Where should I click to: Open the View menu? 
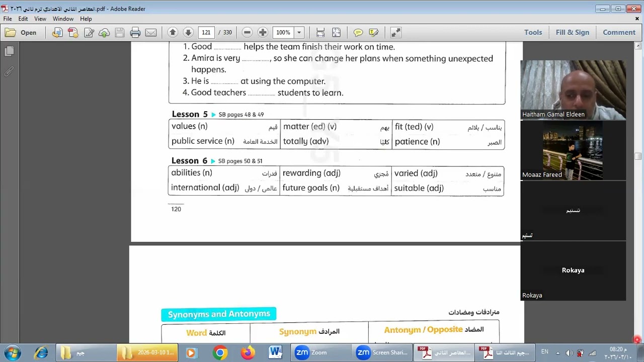point(40,19)
